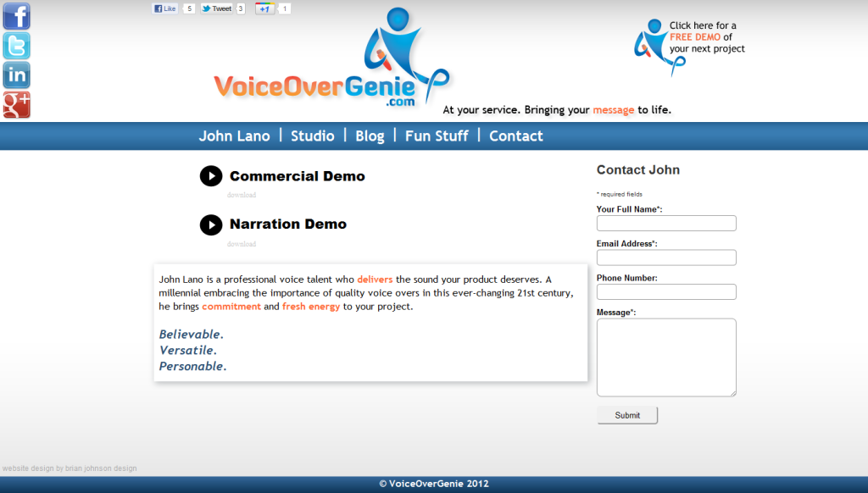
Task: Go to the Fun Stuff page
Action: tap(437, 136)
